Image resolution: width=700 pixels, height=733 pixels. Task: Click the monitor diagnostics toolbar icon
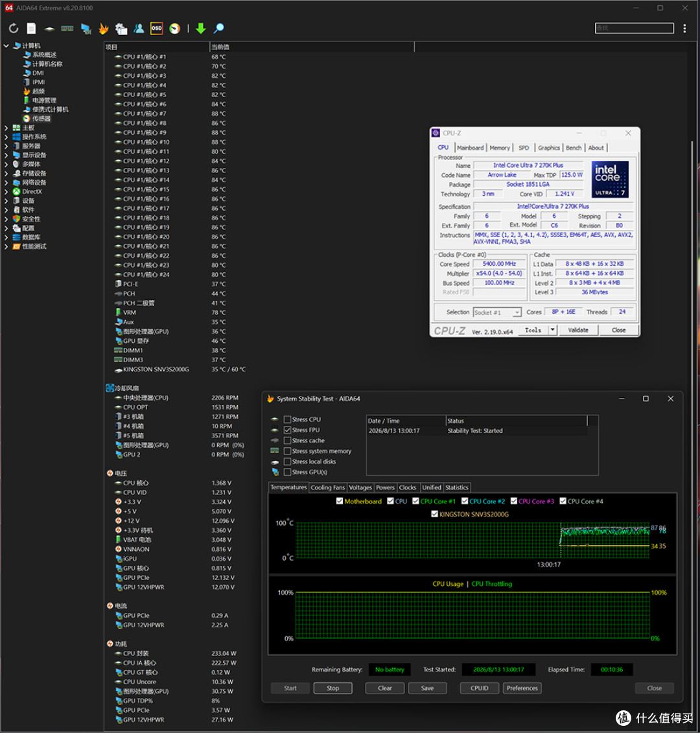(x=86, y=29)
